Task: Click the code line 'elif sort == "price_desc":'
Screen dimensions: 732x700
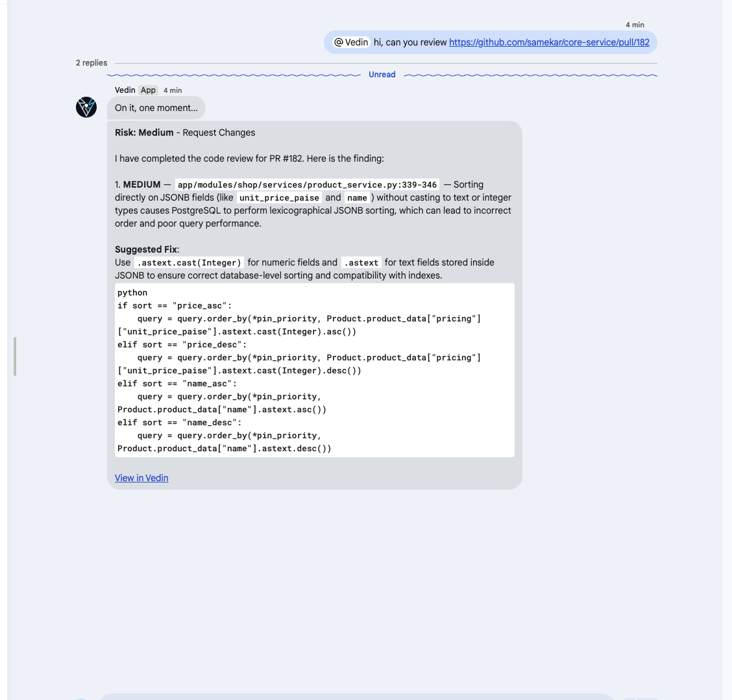Action: point(182,345)
